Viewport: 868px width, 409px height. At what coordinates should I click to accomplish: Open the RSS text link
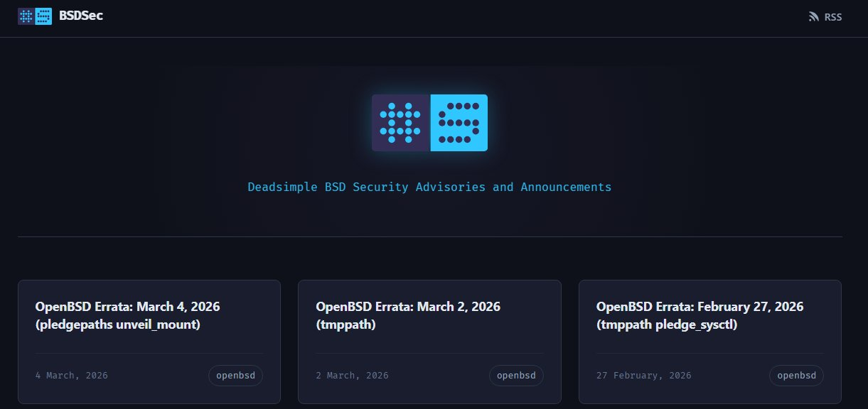[833, 17]
